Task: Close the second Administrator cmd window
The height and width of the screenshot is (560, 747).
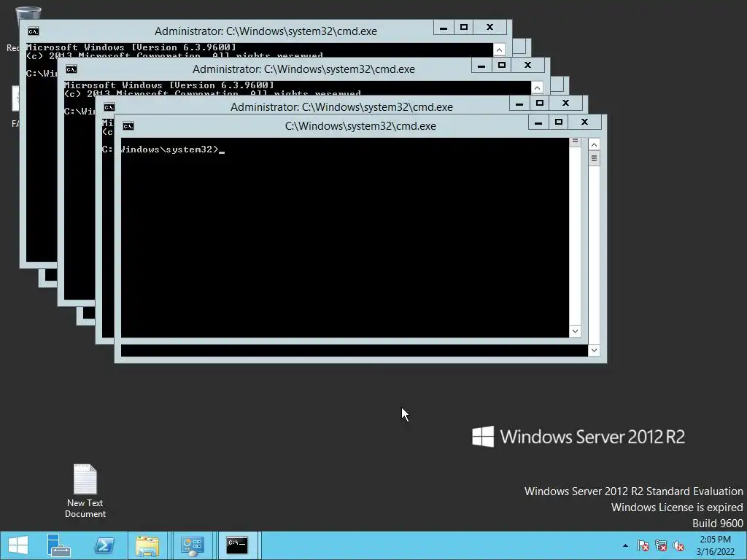Action: 528,65
